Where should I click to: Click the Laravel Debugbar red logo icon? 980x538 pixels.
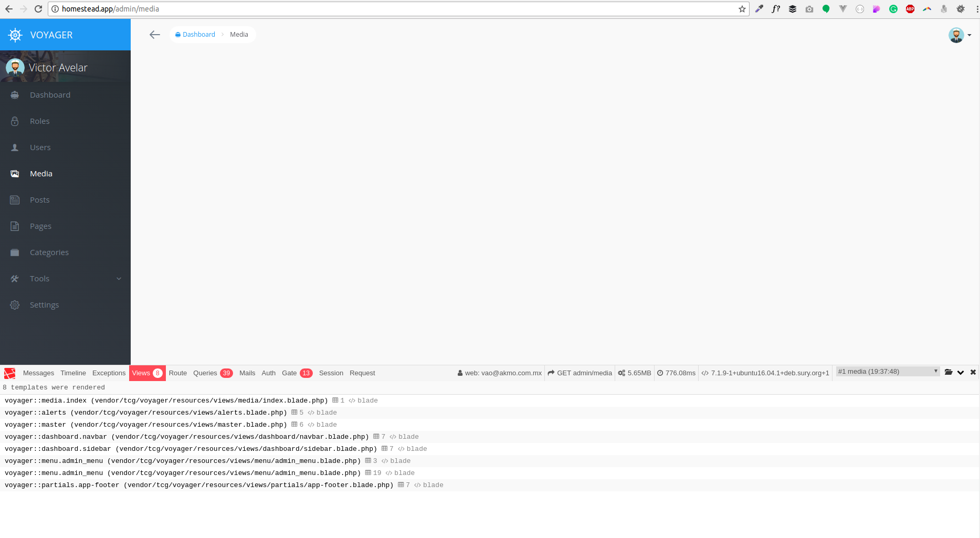tap(9, 373)
